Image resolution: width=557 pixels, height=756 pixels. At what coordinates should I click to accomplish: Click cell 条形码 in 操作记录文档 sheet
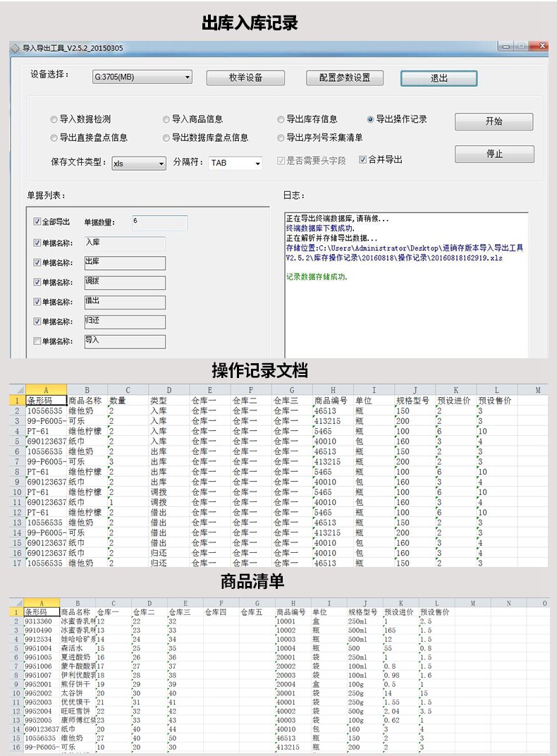(46, 400)
